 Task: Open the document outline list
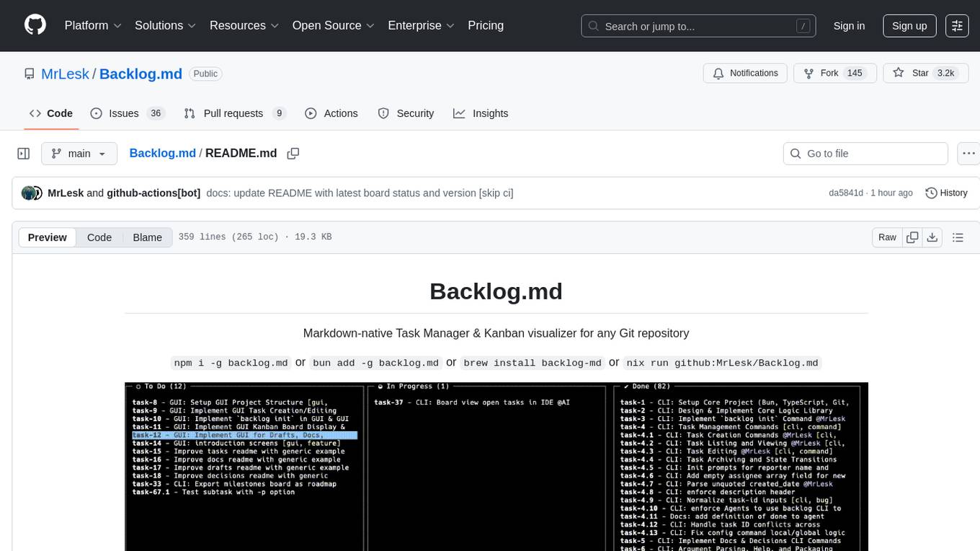click(x=958, y=237)
